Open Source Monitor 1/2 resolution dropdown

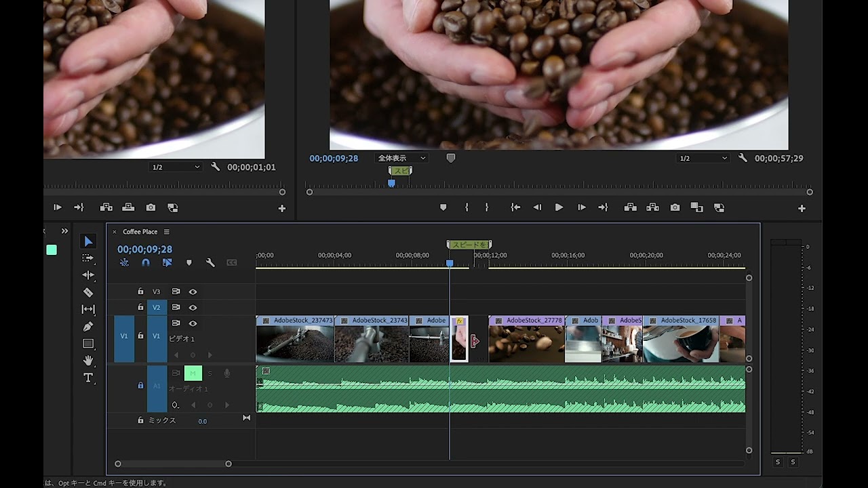pos(176,167)
